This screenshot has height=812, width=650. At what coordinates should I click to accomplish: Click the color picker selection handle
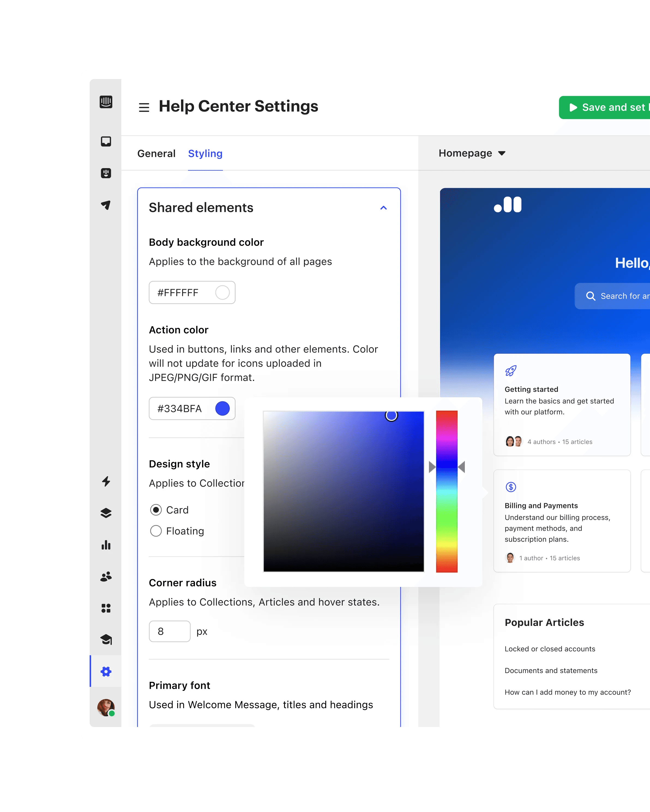click(391, 416)
